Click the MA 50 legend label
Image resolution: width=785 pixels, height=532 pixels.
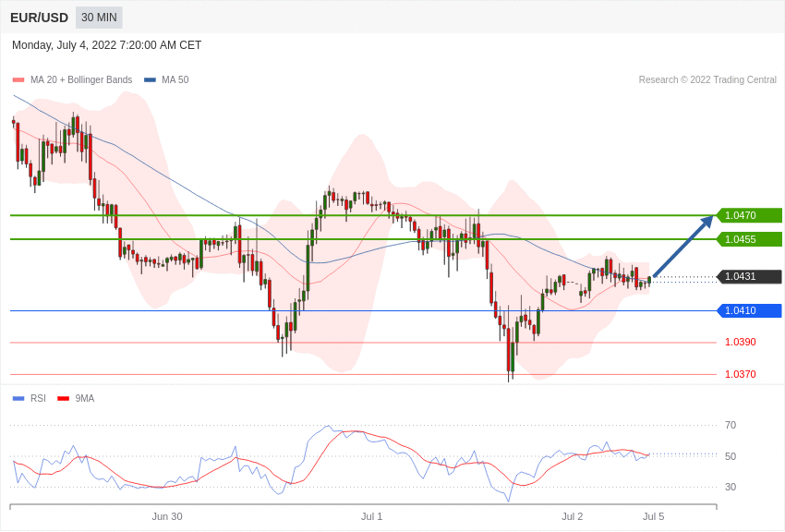175,79
